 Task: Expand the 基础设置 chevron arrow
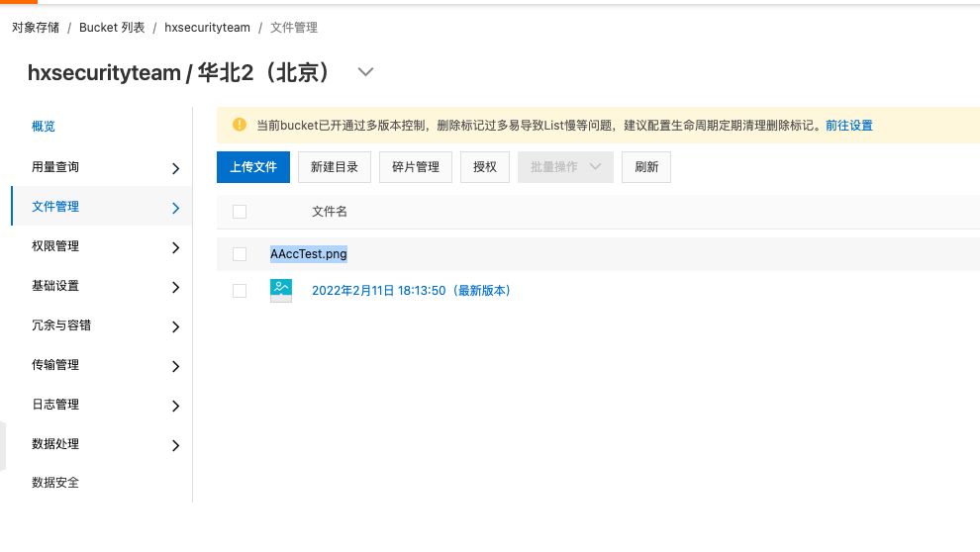coord(175,287)
